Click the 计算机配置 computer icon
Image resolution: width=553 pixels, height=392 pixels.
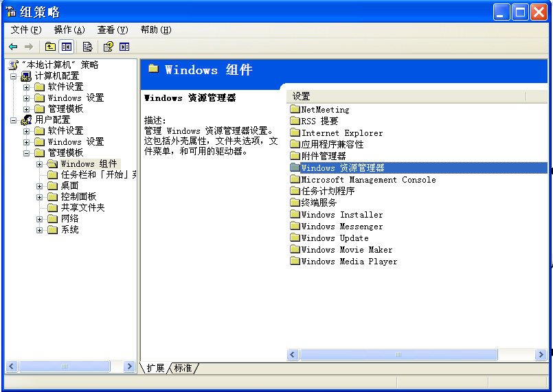coord(26,76)
